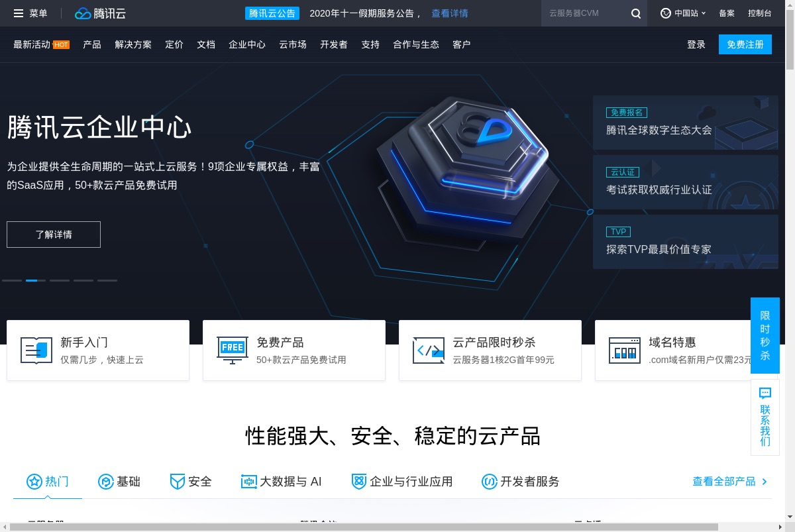Click the 免费注册 button

pyautogui.click(x=745, y=44)
